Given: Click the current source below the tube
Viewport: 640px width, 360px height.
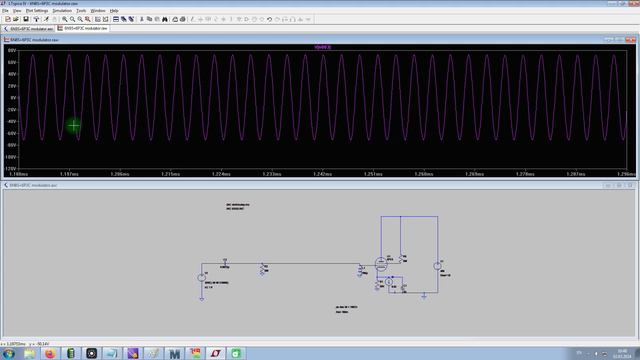Looking at the screenshot, I should [389, 282].
